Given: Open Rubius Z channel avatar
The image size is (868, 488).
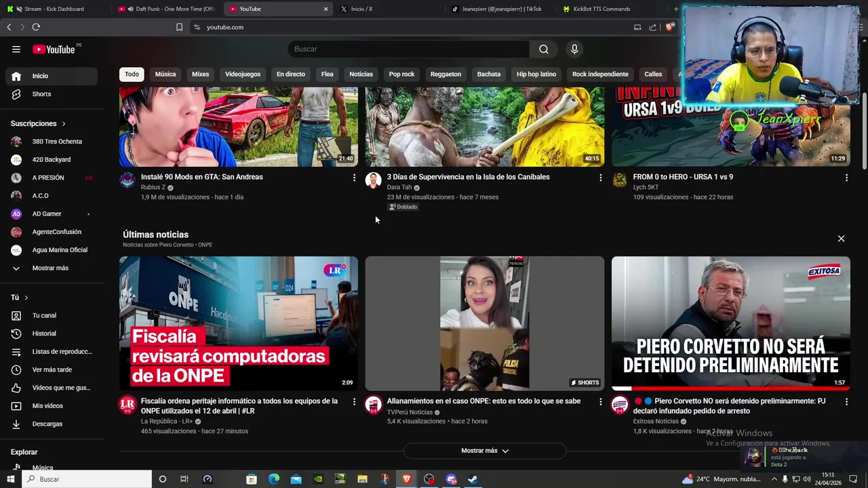Looking at the screenshot, I should pyautogui.click(x=127, y=180).
